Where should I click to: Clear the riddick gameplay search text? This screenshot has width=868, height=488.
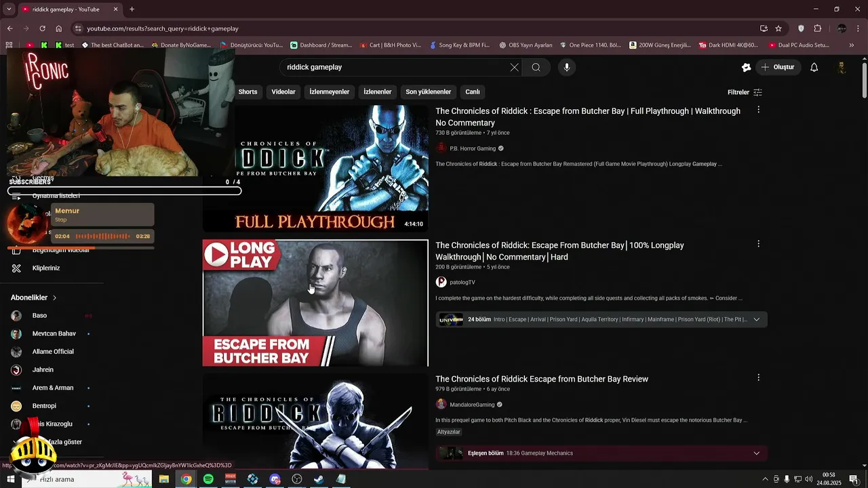pyautogui.click(x=514, y=67)
